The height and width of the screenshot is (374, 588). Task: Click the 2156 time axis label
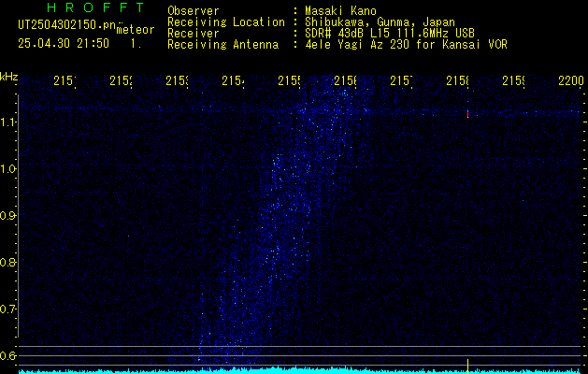345,80
